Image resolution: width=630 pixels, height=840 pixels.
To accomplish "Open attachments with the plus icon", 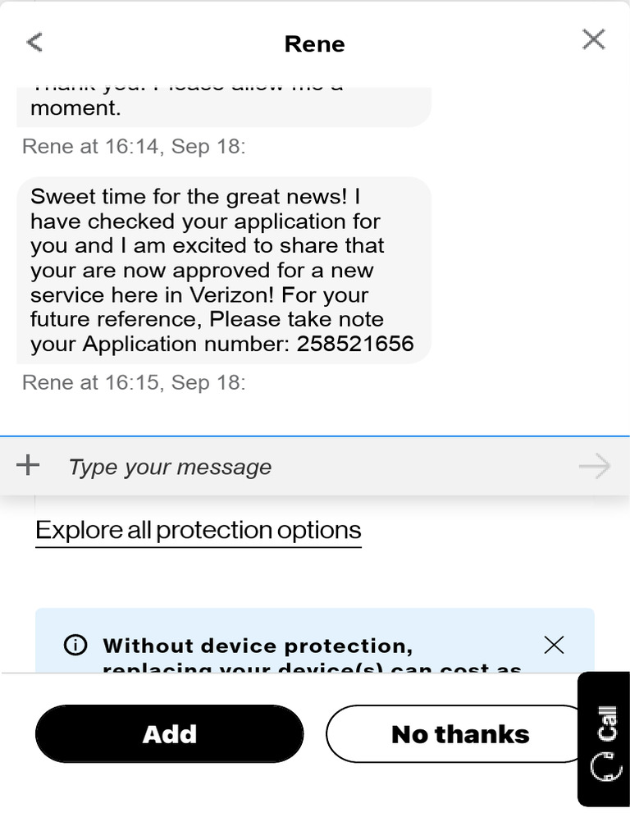I will pyautogui.click(x=28, y=465).
